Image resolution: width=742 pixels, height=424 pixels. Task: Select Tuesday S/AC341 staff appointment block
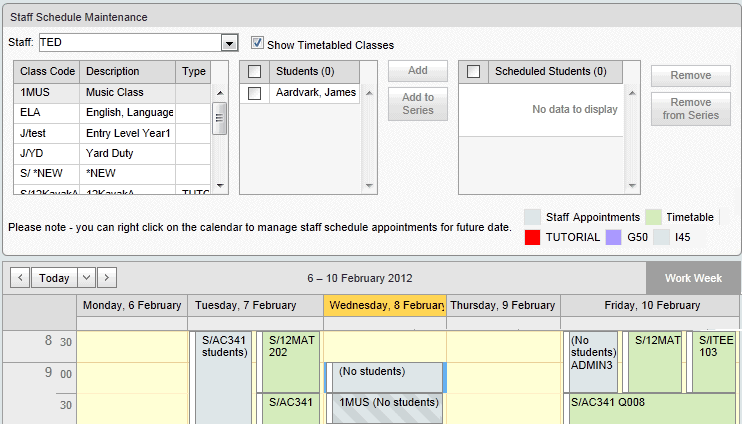coord(223,377)
